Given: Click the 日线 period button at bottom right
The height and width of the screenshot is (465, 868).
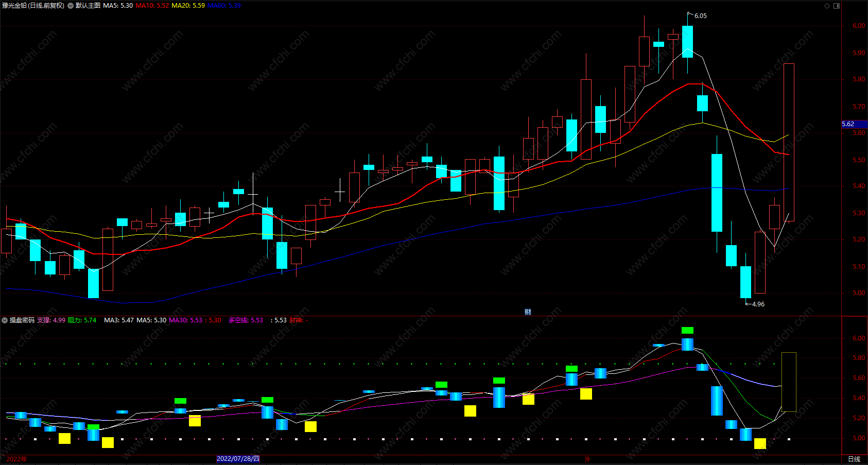Looking at the screenshot, I should (854, 459).
